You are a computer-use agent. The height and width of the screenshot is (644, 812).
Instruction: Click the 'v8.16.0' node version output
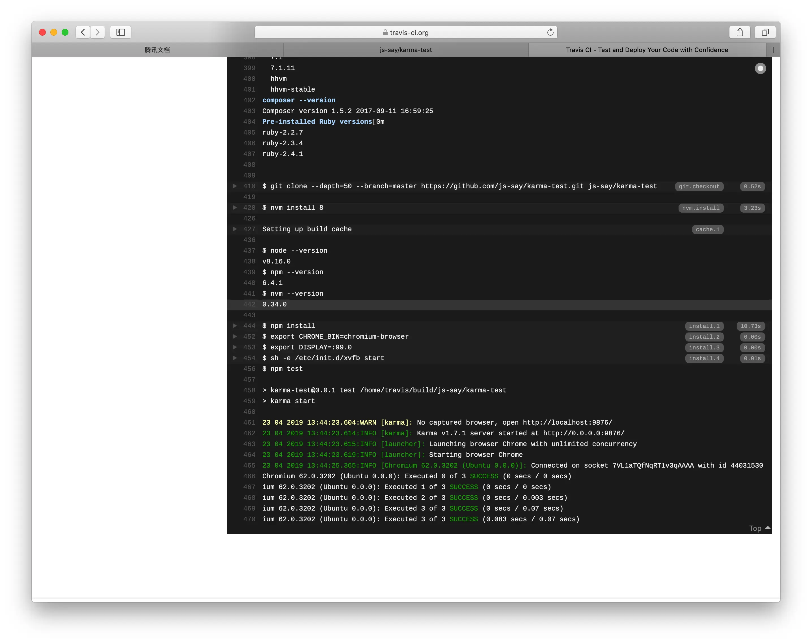[277, 262]
